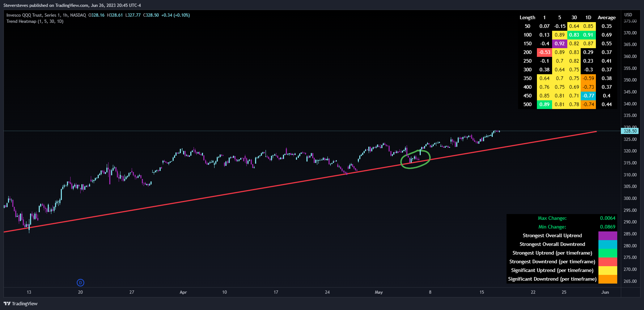Click the Strongest Overall Uptrend legend label
This screenshot has width=644, height=310.
[552, 236]
